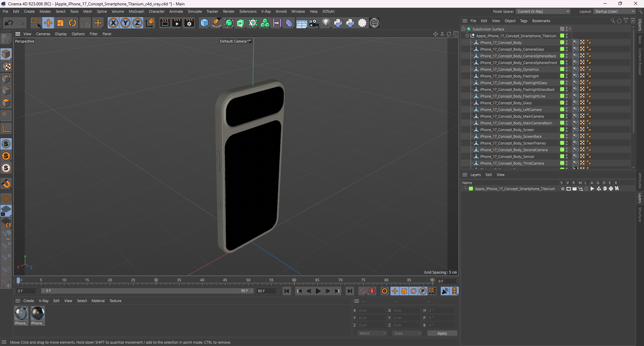Open viewport Cameras menu

pos(43,34)
